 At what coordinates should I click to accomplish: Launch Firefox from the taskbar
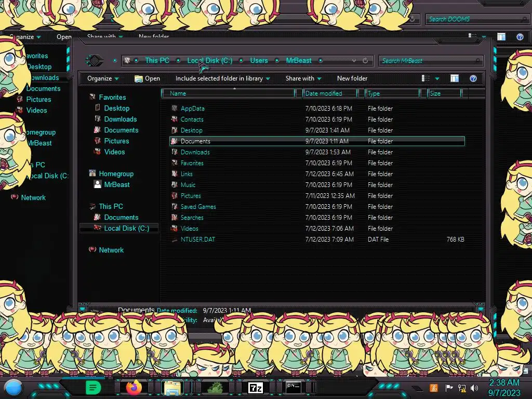[x=134, y=388]
